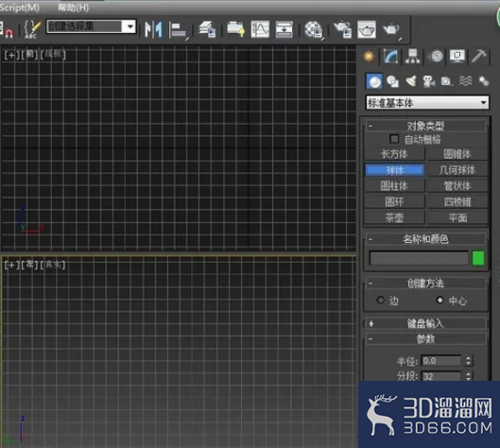This screenshot has width=500, height=448.
Task: Click top viewport [+] general menu label
Action: 11,55
